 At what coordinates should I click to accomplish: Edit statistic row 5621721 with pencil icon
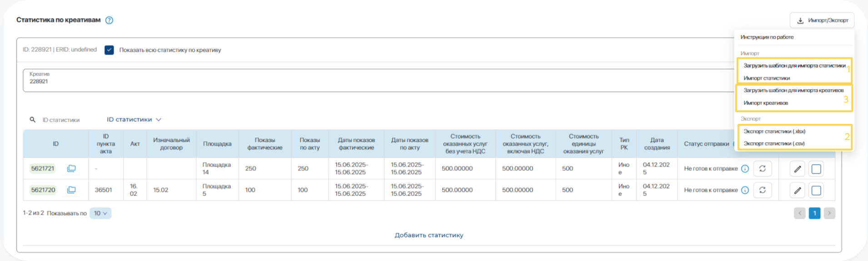[x=798, y=169]
